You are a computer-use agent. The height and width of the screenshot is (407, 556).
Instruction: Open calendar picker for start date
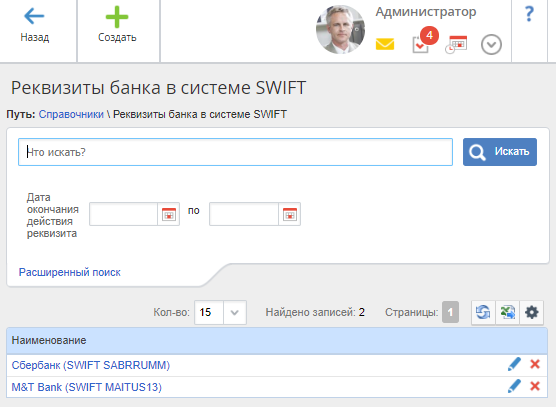coord(169,214)
